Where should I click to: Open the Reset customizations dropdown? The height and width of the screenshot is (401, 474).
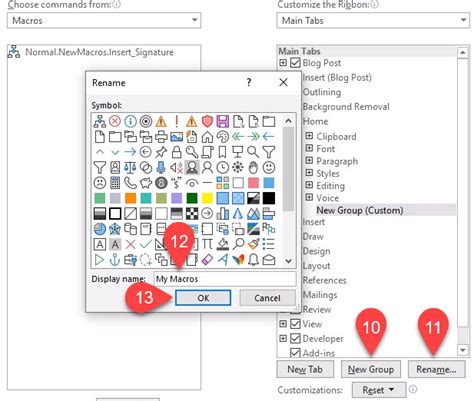(379, 390)
